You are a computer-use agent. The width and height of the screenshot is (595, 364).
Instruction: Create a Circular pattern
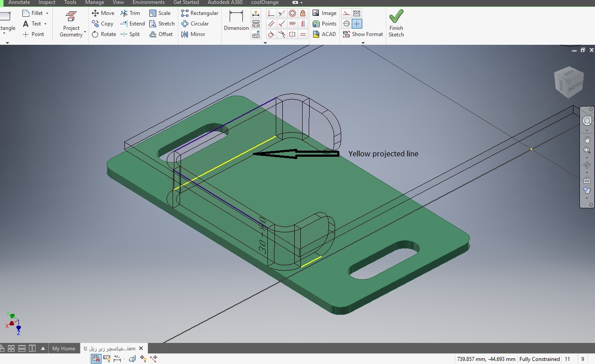[x=195, y=24]
